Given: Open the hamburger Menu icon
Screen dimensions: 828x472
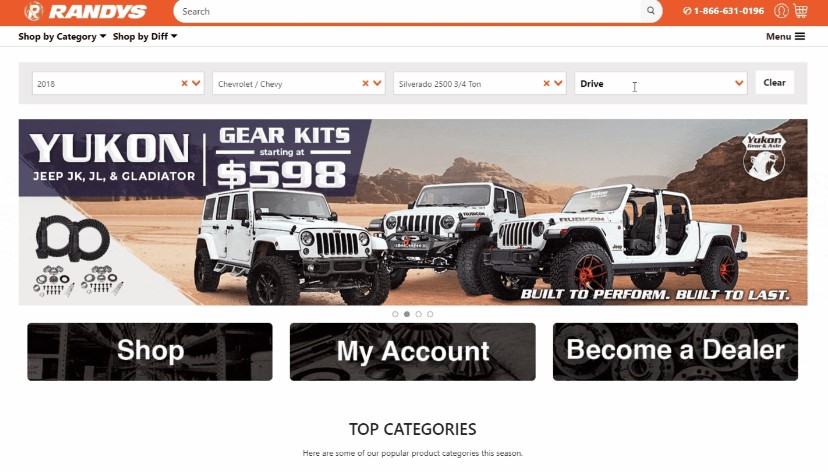Looking at the screenshot, I should (800, 36).
